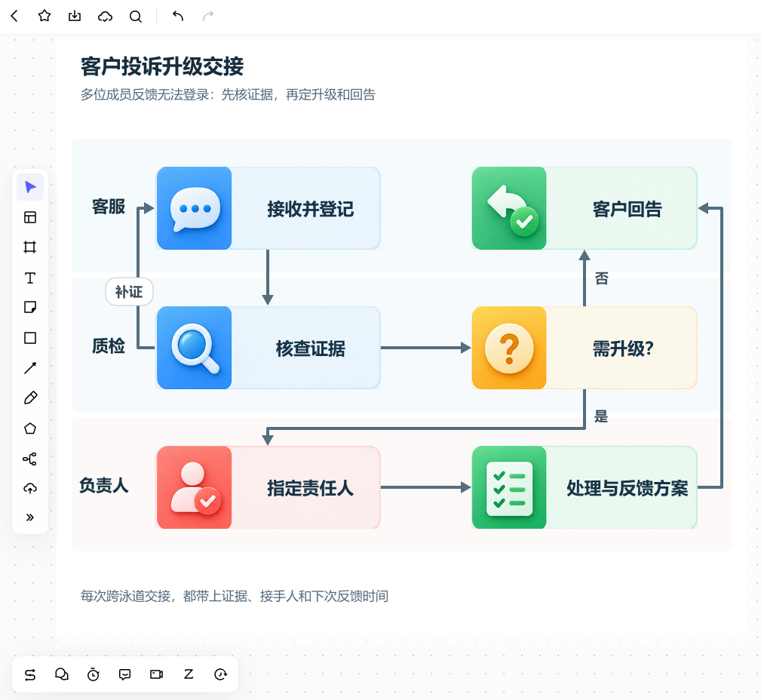This screenshot has width=761, height=700.
Task: Click the download/export icon
Action: tap(75, 16)
